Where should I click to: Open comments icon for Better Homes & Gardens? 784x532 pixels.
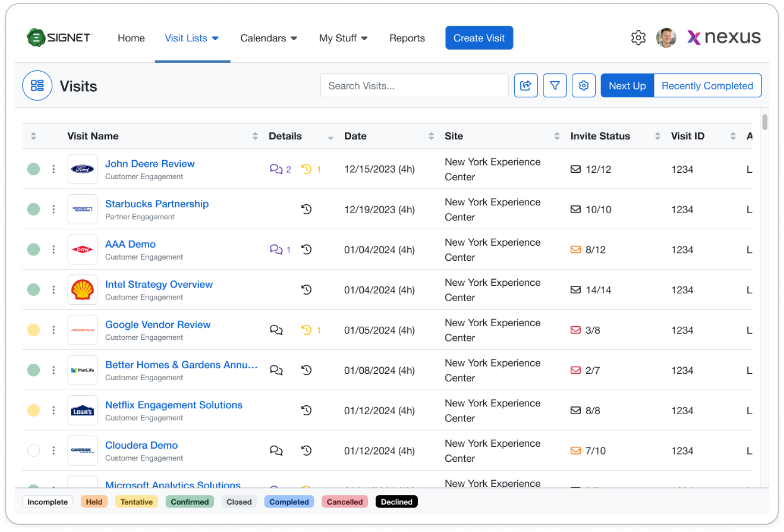[x=276, y=370]
